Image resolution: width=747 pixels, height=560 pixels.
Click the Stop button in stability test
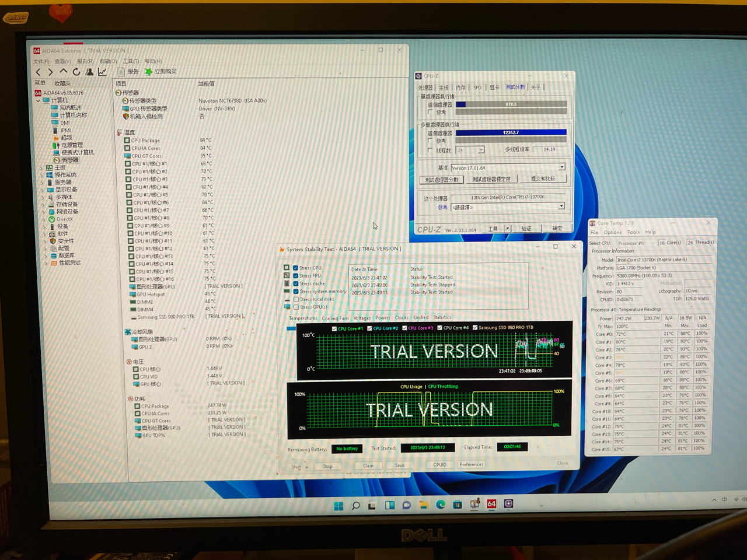click(327, 466)
